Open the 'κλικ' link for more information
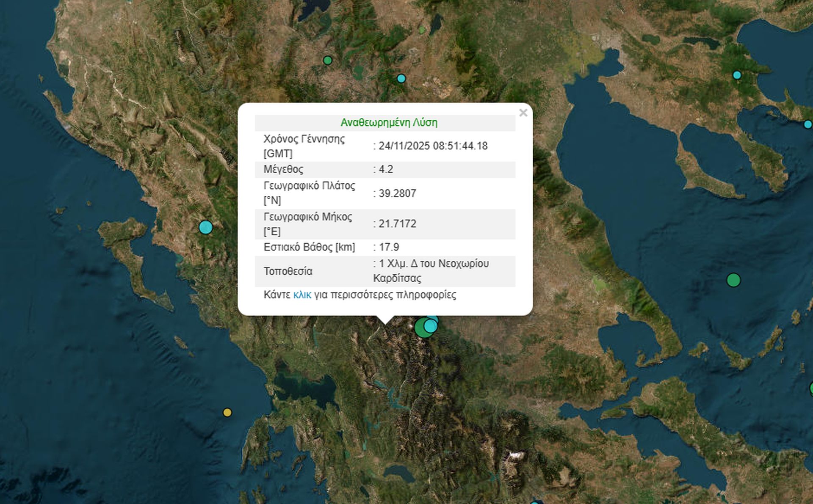This screenshot has height=504, width=813. point(302,295)
